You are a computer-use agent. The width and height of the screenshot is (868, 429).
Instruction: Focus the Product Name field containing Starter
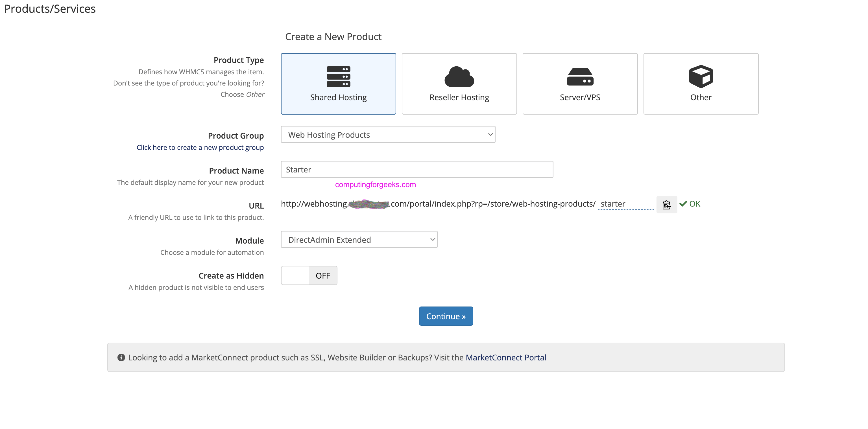click(417, 169)
